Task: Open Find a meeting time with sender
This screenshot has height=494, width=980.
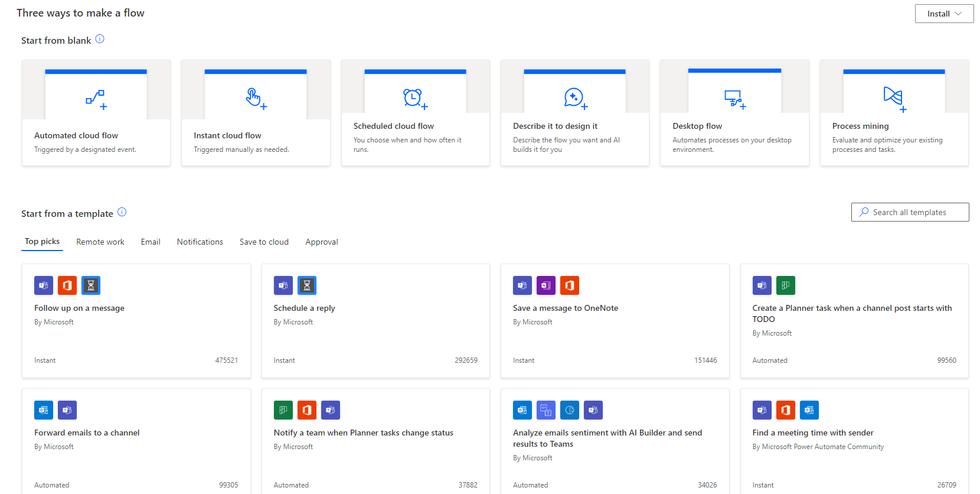Action: [x=854, y=441]
